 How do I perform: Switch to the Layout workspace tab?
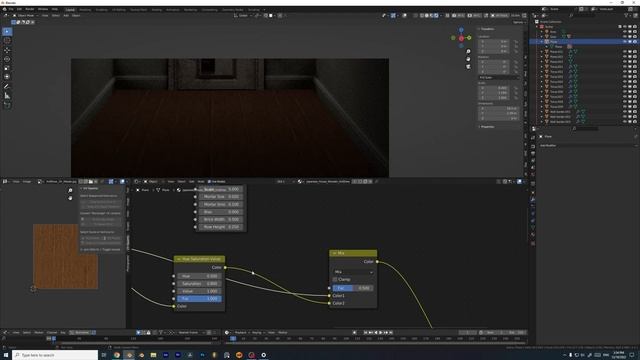pos(70,9)
